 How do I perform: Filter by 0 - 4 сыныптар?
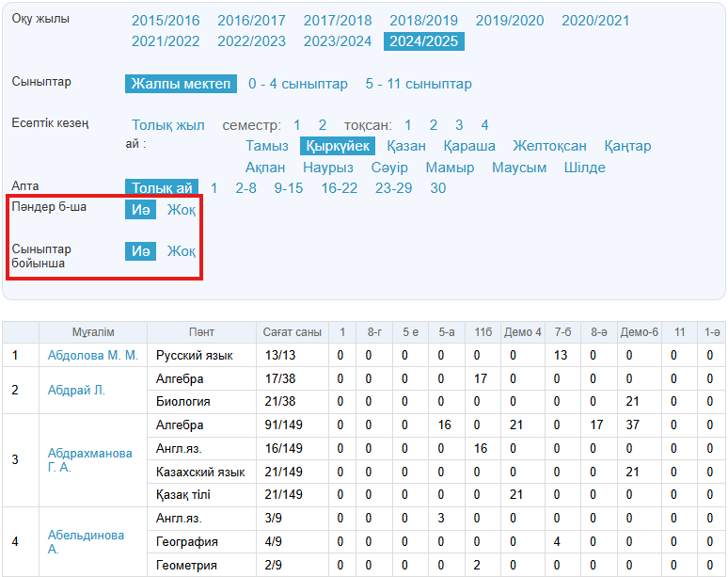[x=297, y=85]
